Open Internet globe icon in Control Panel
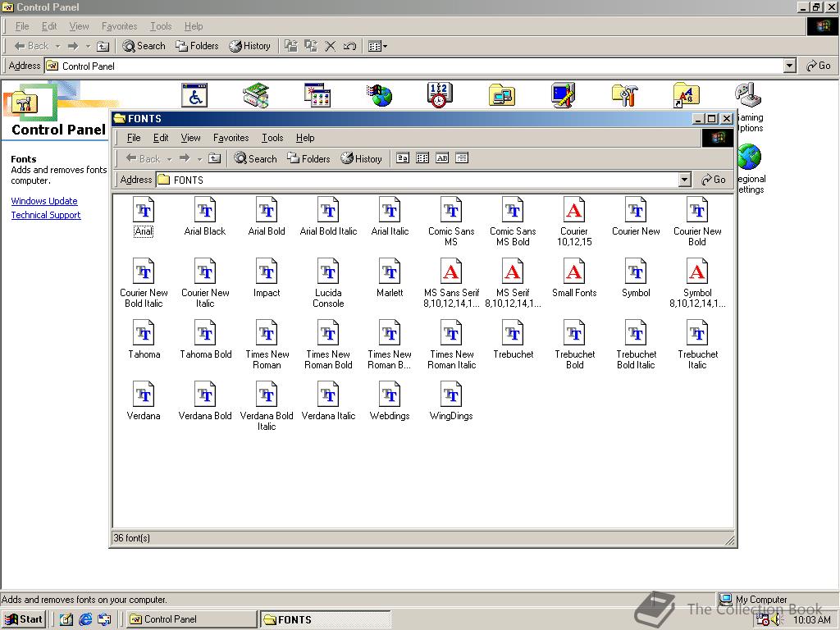Viewport: 840px width, 630px height. pos(379,95)
